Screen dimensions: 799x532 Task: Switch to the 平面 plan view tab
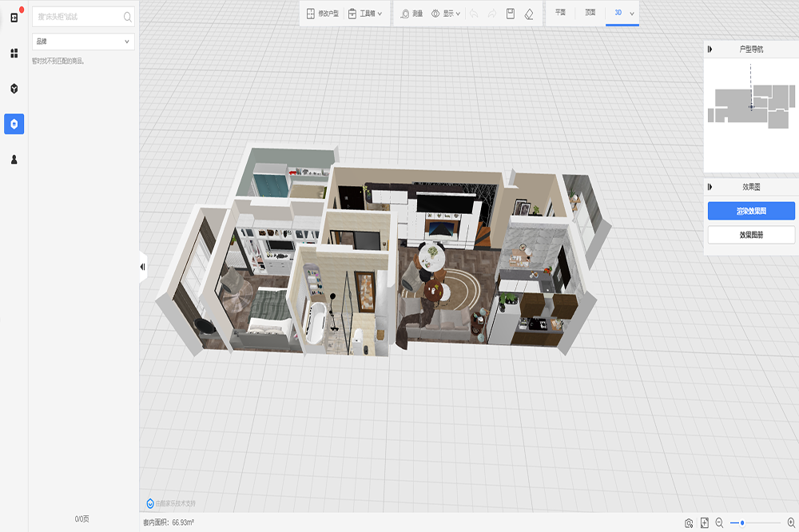click(560, 13)
